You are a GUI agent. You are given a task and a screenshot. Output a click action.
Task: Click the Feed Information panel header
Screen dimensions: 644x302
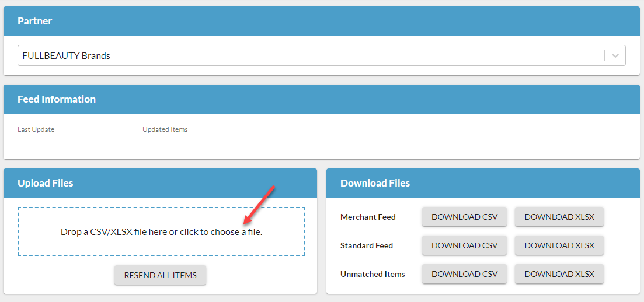click(x=57, y=99)
